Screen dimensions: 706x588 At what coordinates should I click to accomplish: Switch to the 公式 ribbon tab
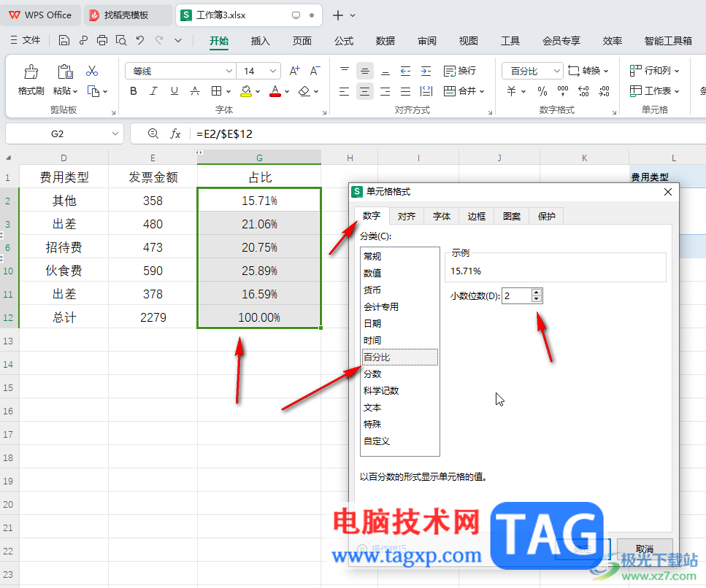tap(344, 41)
